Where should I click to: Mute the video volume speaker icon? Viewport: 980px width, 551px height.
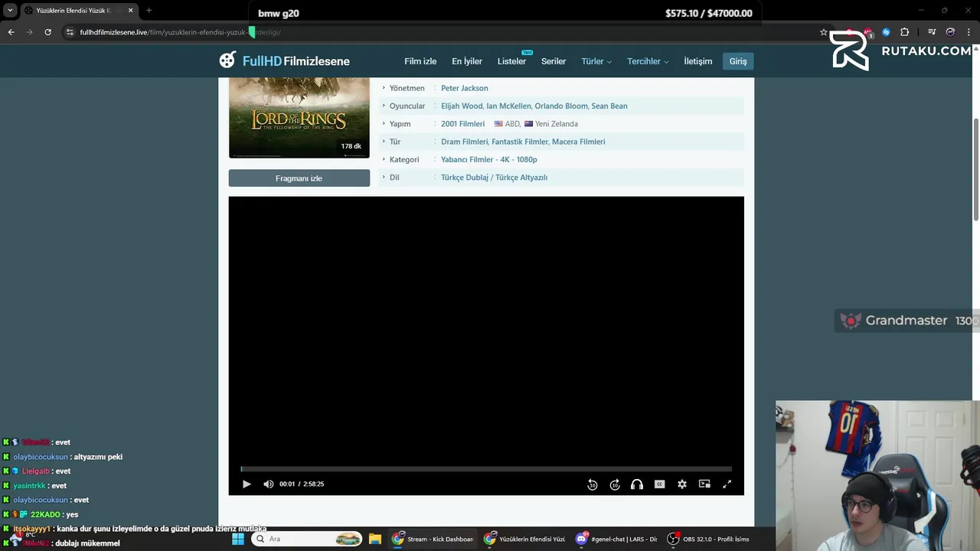268,484
